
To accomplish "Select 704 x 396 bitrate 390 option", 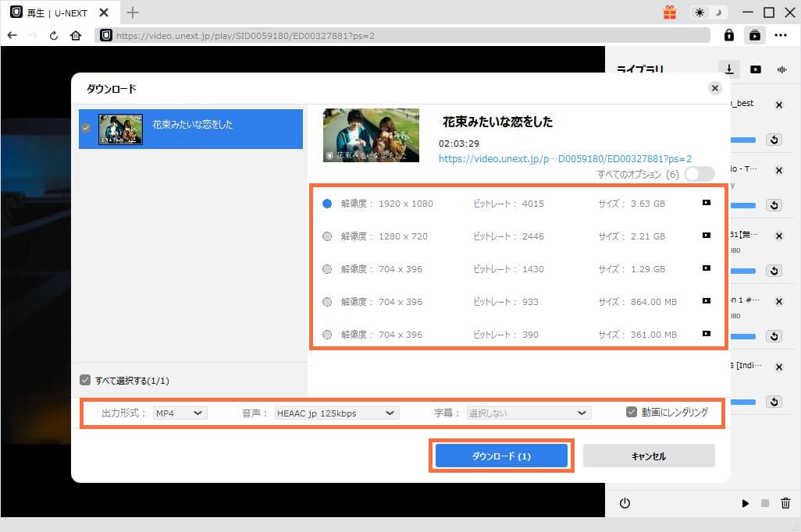I will click(x=327, y=335).
